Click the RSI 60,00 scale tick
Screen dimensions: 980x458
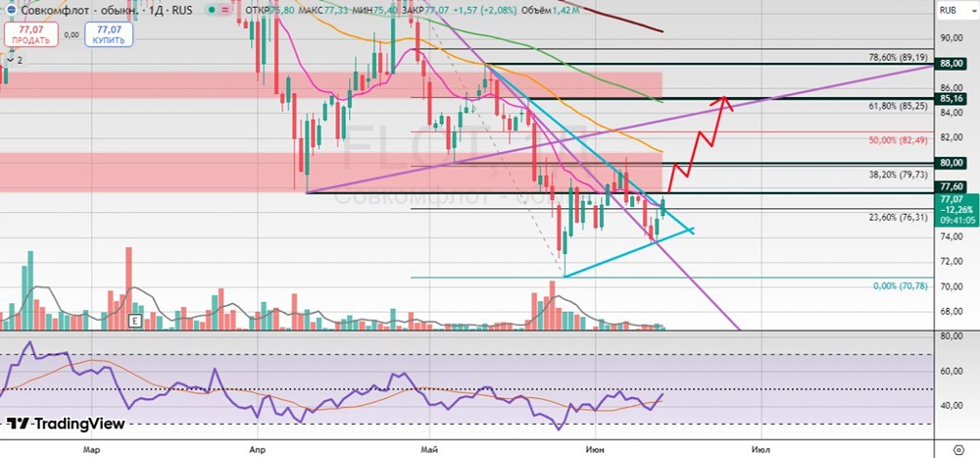click(950, 371)
